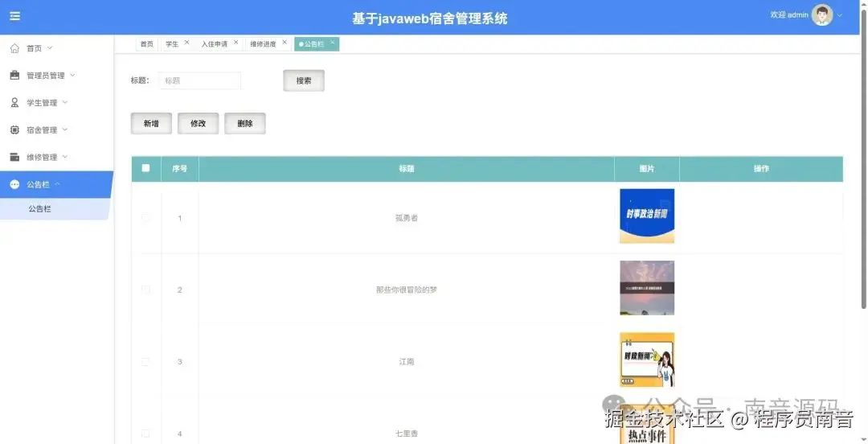Expand the 管理员管理 chevron

72,76
